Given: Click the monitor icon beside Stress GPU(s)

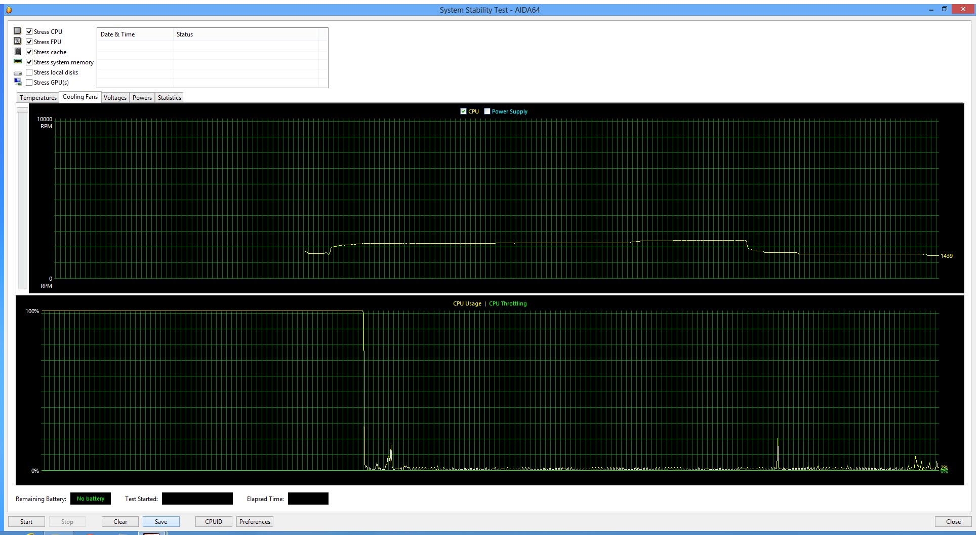Looking at the screenshot, I should tap(18, 82).
